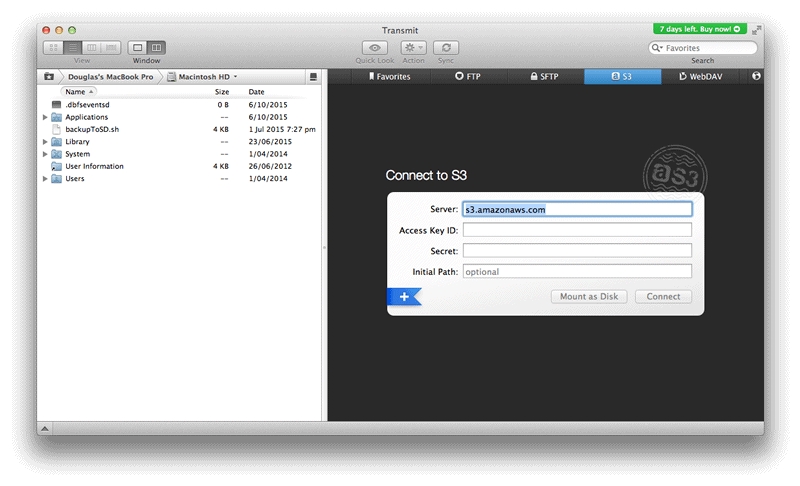Select the S3 connection tab

(x=622, y=76)
